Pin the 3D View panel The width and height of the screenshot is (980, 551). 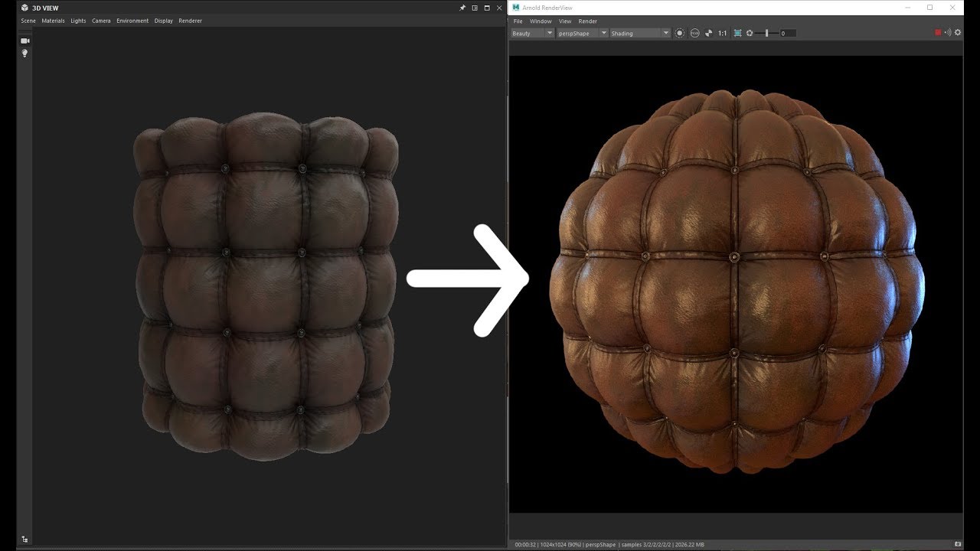(x=462, y=8)
